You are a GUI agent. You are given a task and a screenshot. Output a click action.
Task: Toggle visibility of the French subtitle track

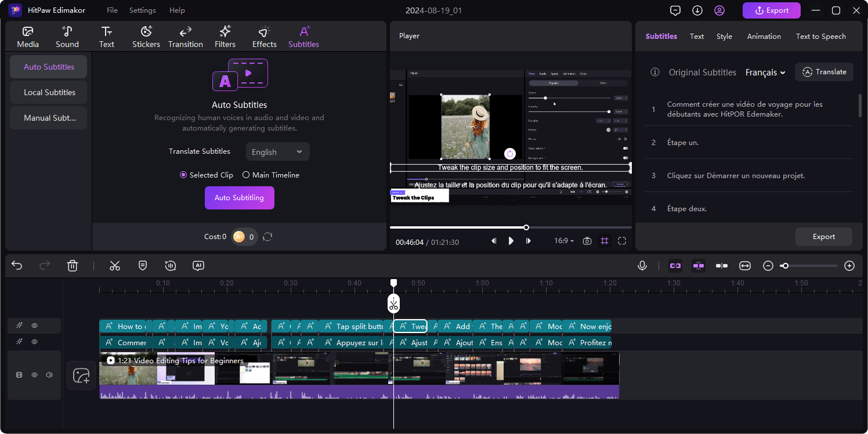[x=34, y=342]
